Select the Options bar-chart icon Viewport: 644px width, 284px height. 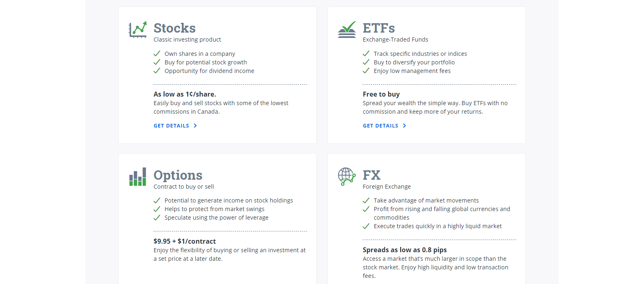[x=137, y=176]
